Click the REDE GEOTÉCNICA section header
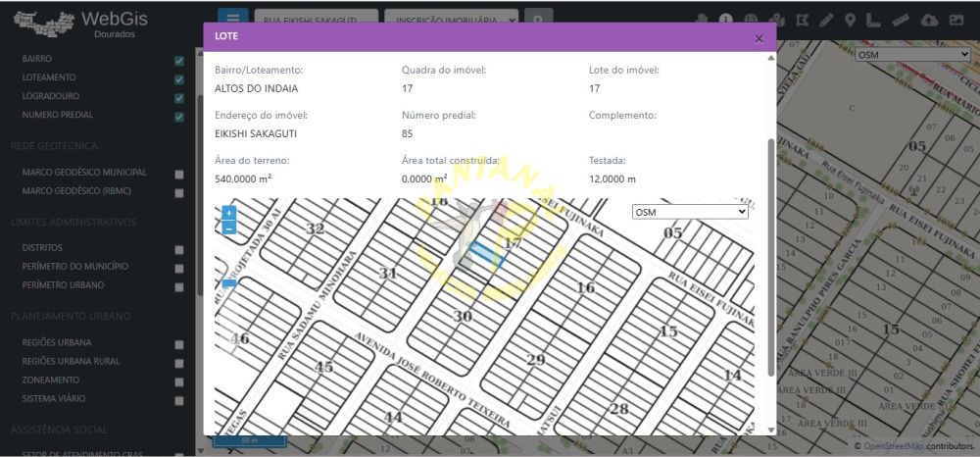The width and height of the screenshot is (980, 457). [54, 145]
